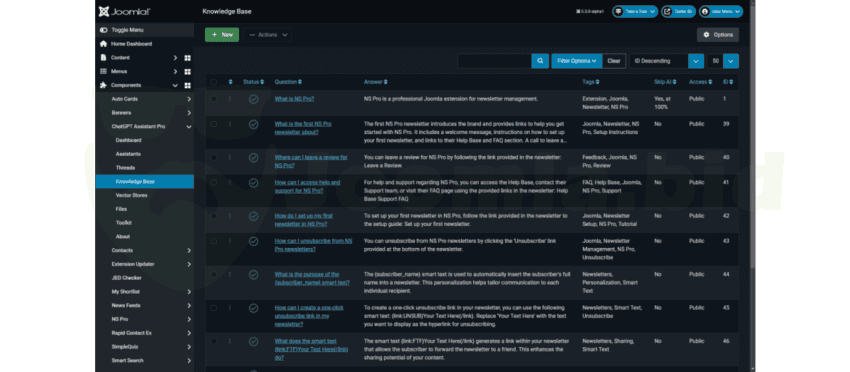Tick the checkbox for 'What is NS Pro?'
The height and width of the screenshot is (372, 850).
pos(214,99)
